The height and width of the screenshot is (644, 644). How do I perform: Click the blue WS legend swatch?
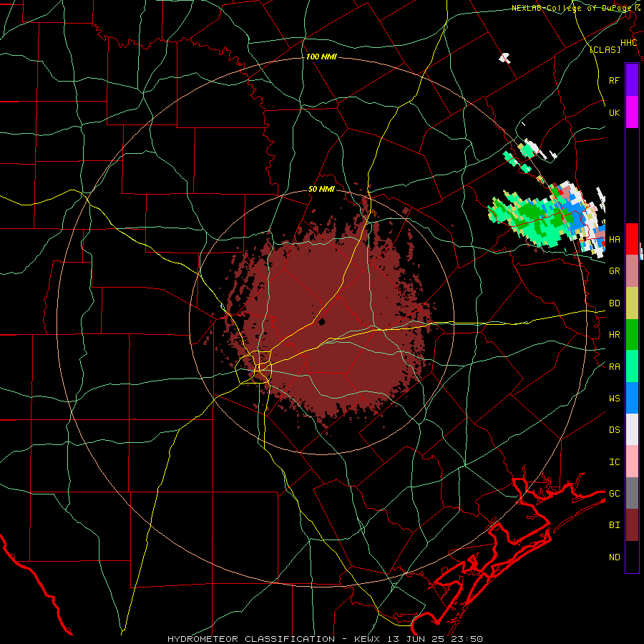pyautogui.click(x=632, y=398)
